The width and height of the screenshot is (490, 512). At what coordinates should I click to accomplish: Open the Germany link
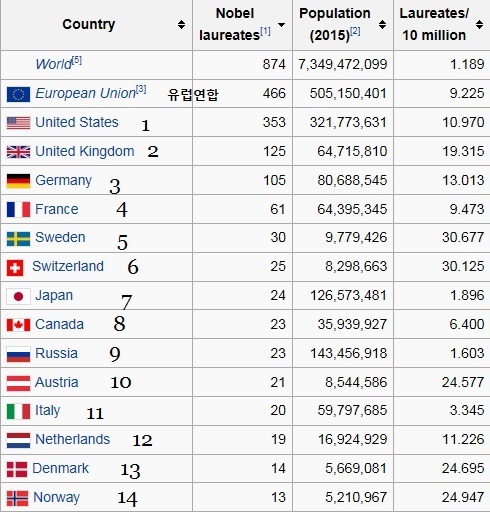[x=63, y=181]
